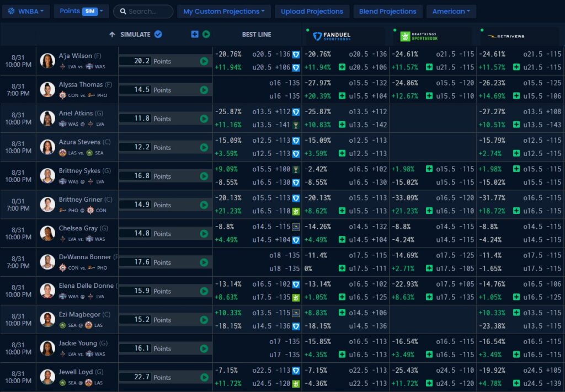Screen dimensions: 565x392
Task: Run simulation for Azura Stevens row
Action: pos(204,148)
